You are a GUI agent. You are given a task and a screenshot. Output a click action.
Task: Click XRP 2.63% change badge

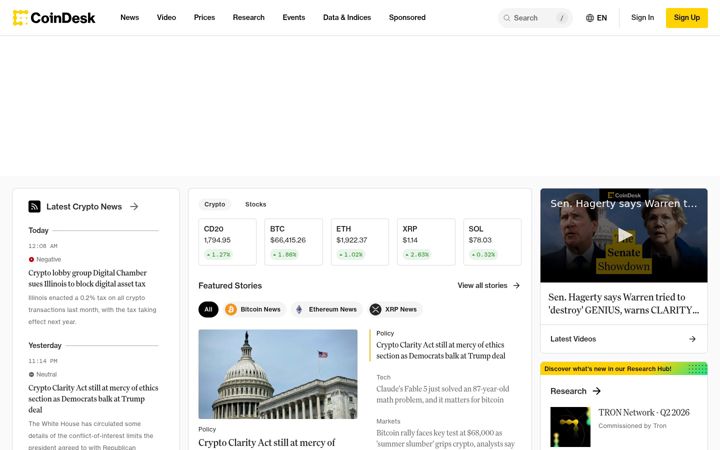coord(417,254)
